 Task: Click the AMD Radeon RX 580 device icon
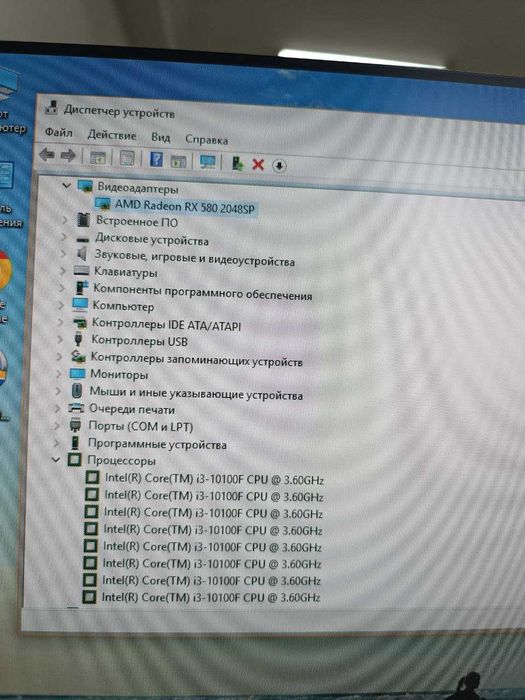(103, 204)
